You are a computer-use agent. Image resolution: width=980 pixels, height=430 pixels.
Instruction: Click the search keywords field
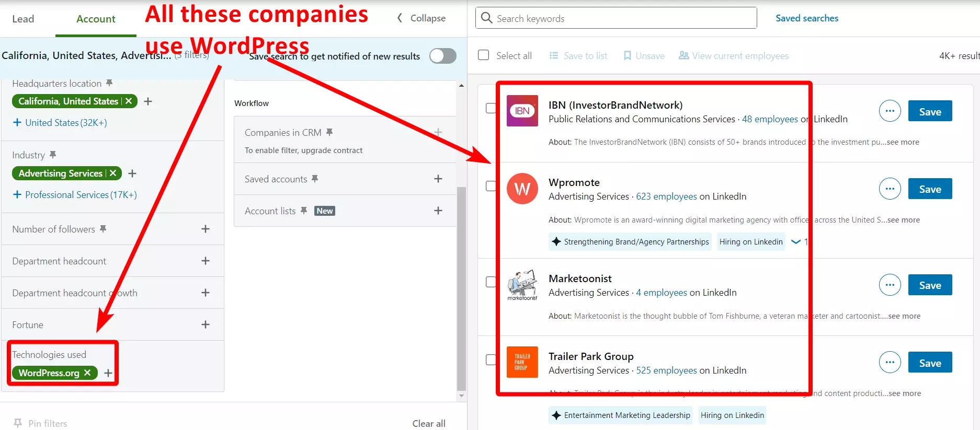click(616, 18)
